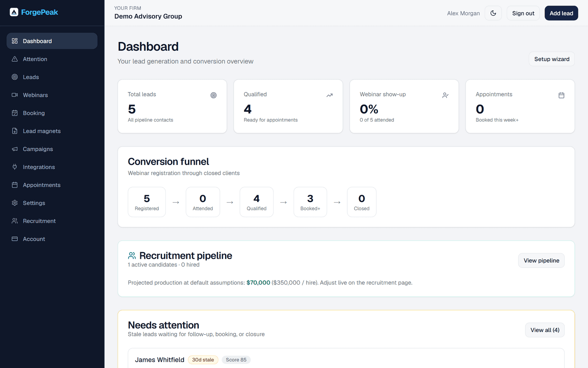Click the Account card icon in sidebar

tap(15, 239)
